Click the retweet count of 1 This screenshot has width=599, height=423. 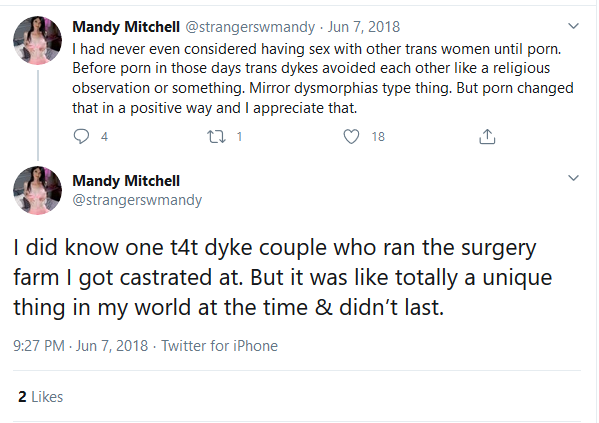(240, 137)
